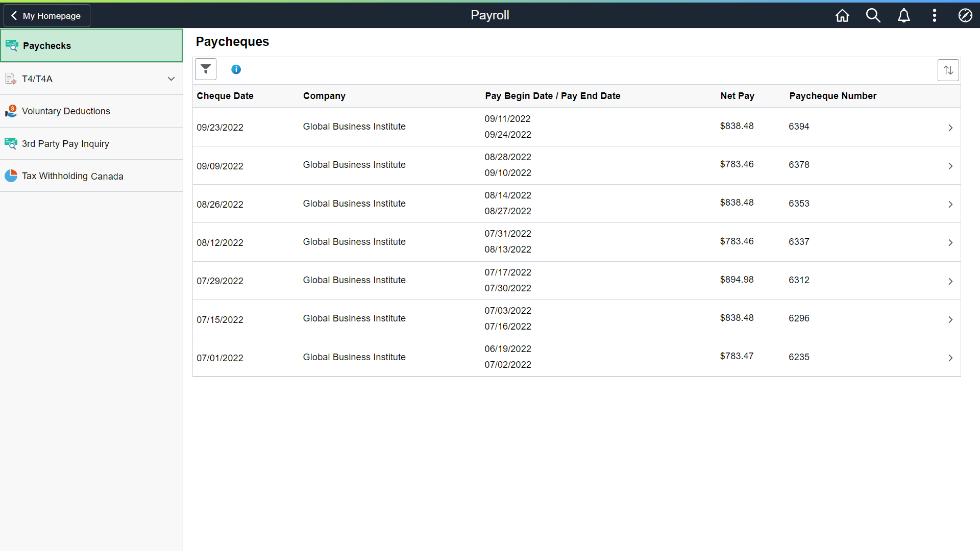Click the paycheque information icon
This screenshot has height=551, width=980.
tap(236, 69)
